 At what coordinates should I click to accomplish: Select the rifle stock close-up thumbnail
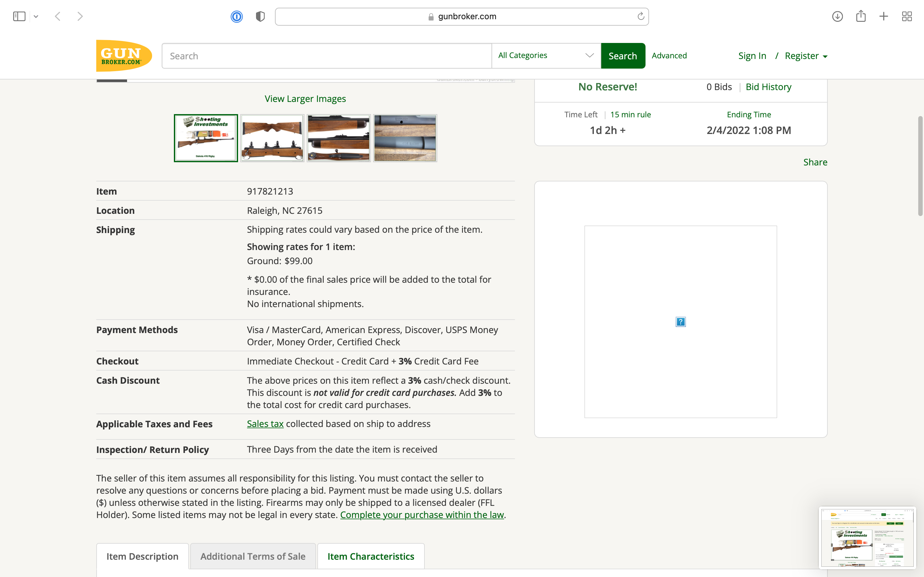pyautogui.click(x=272, y=138)
